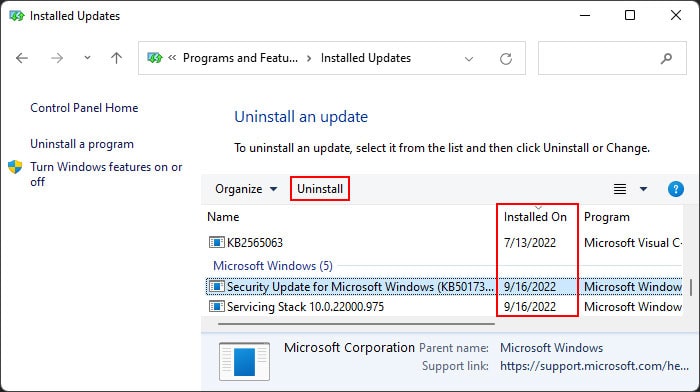700x392 pixels.
Task: Click the address bar location icon
Action: click(x=154, y=58)
